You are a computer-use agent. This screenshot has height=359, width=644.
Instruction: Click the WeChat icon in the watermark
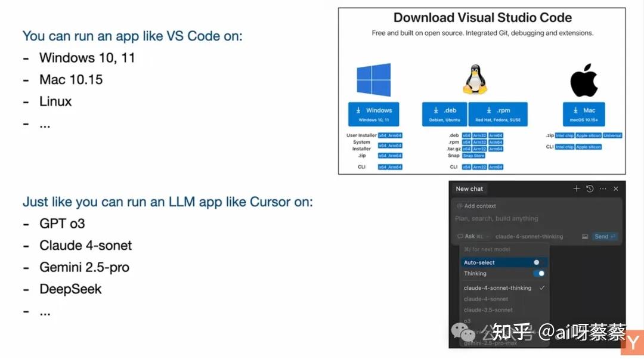click(462, 332)
